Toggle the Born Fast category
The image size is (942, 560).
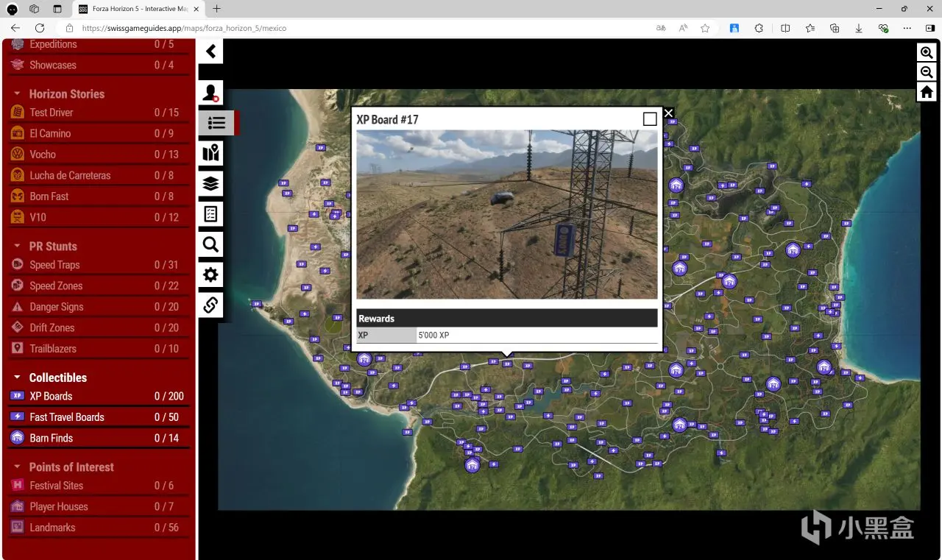pyautogui.click(x=99, y=196)
